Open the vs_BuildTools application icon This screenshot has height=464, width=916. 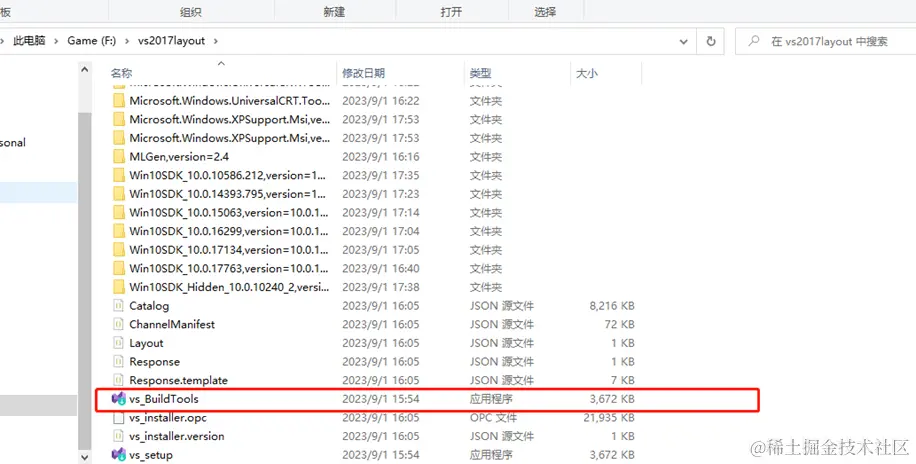point(119,399)
